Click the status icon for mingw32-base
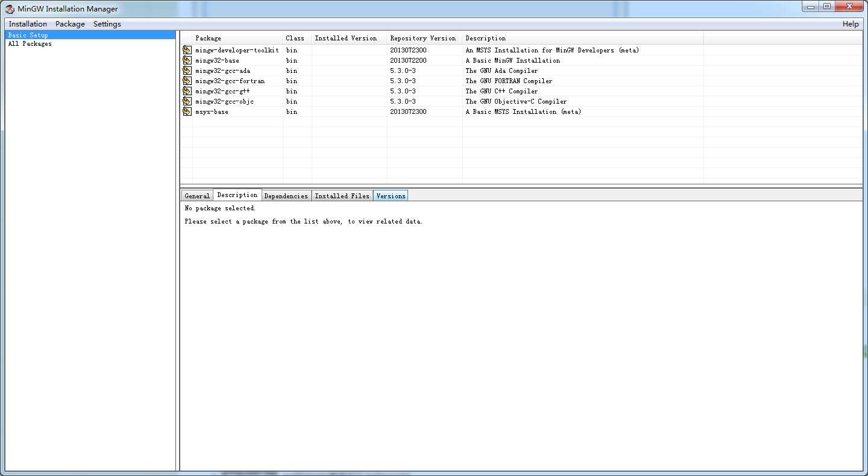The width and height of the screenshot is (868, 476). coord(187,60)
